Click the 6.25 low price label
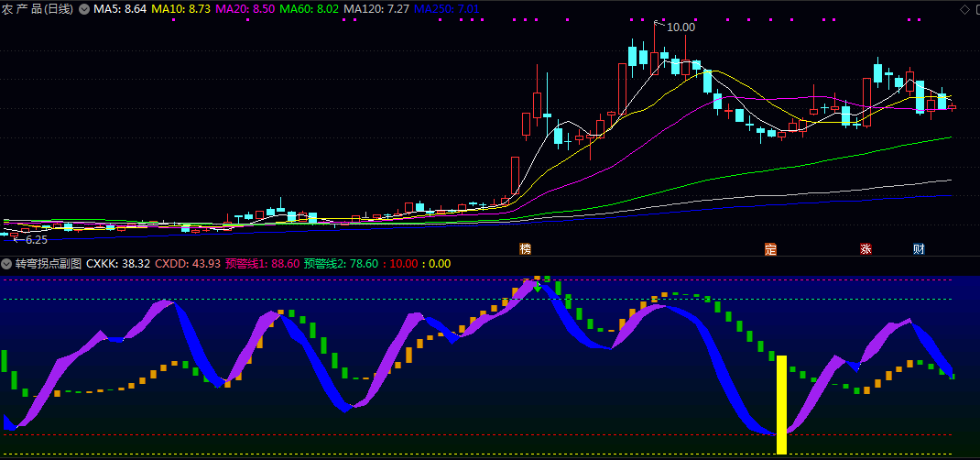Screen dimensions: 980x460 pos(35,239)
